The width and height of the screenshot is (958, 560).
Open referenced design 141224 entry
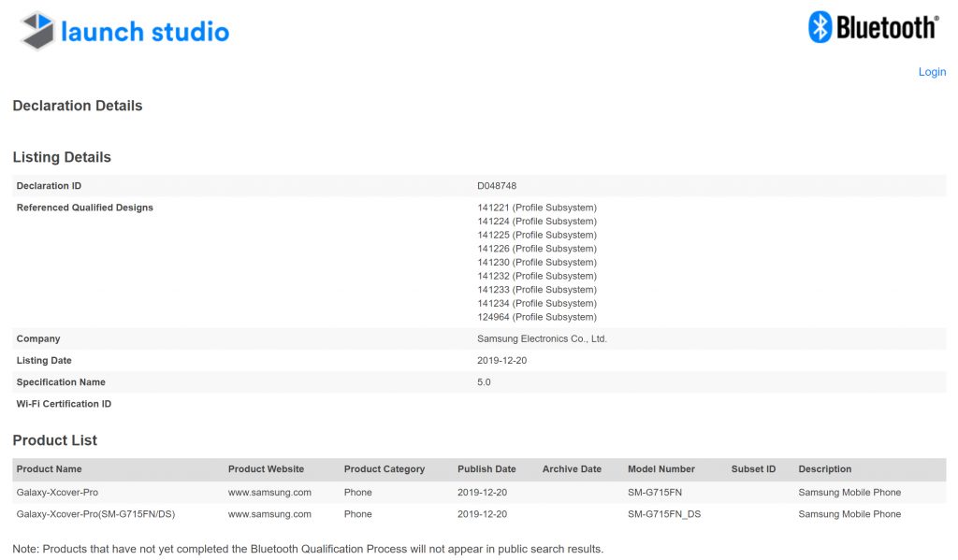pyautogui.click(x=536, y=222)
